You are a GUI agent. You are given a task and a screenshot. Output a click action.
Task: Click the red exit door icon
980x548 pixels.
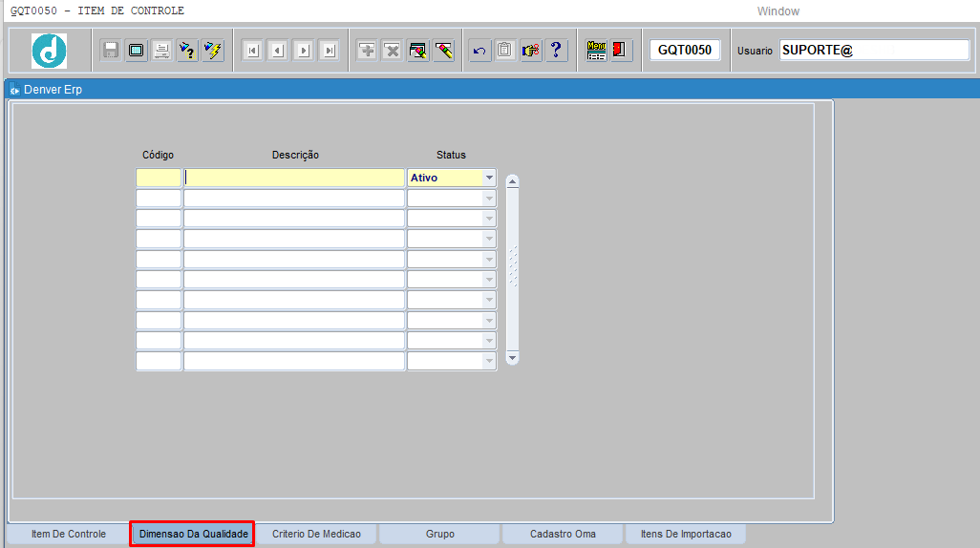point(621,51)
